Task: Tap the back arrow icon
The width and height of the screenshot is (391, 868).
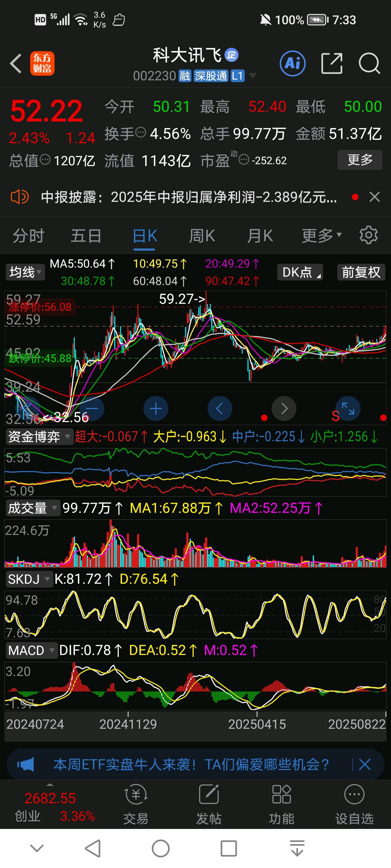Action: (x=16, y=64)
